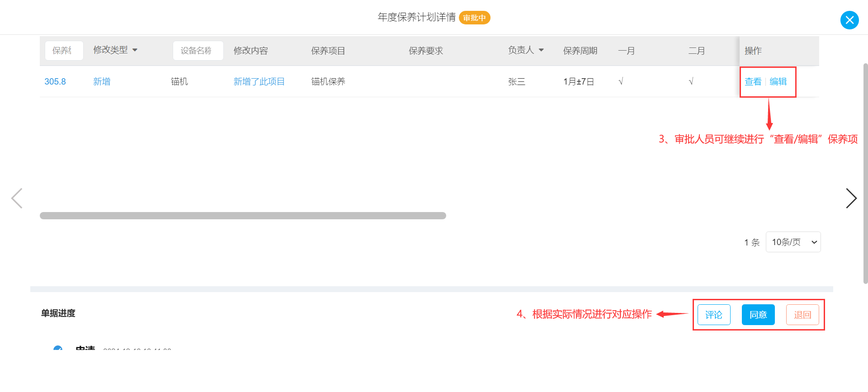Close the annual maintenance plan dialog
Screen dimensions: 868x392
pos(849,20)
